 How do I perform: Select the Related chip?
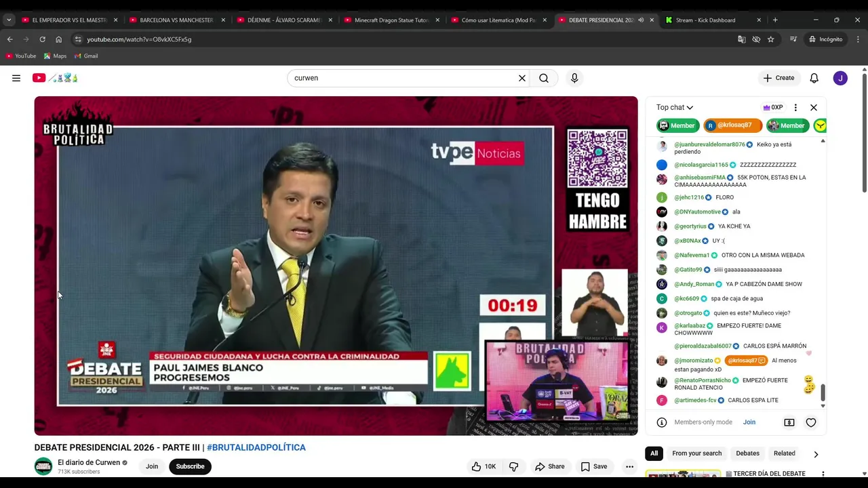click(785, 453)
